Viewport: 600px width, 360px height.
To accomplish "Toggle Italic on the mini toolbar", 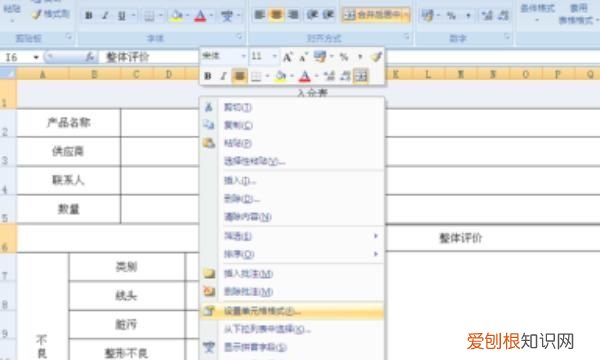I will pyautogui.click(x=223, y=76).
